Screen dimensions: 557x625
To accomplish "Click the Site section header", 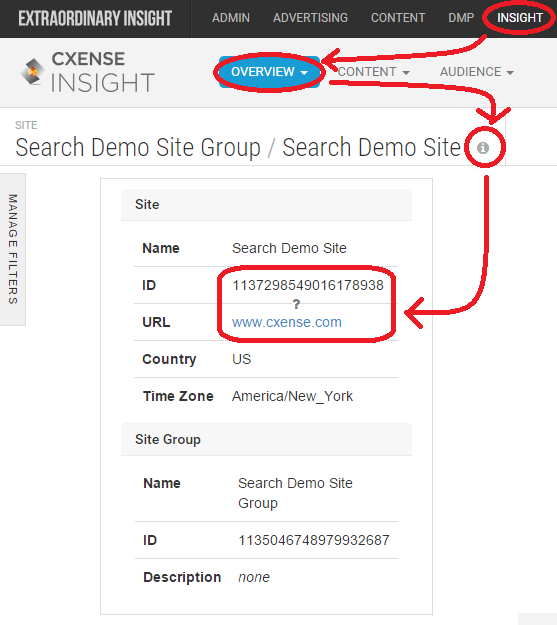I will [x=266, y=204].
